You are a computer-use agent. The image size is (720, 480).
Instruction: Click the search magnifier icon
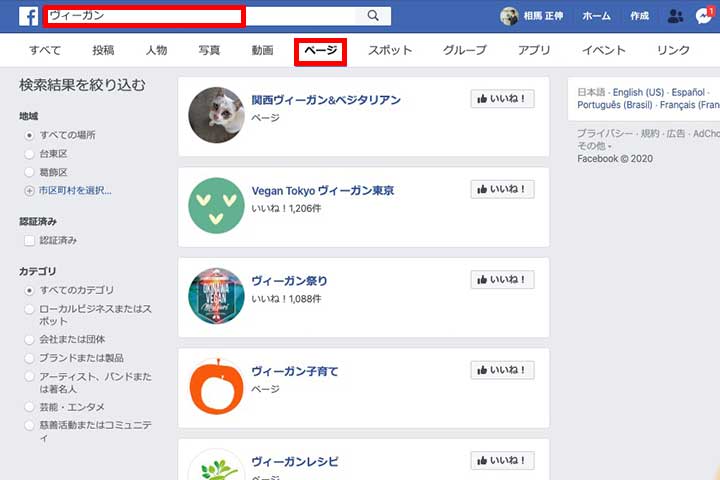pos(373,16)
